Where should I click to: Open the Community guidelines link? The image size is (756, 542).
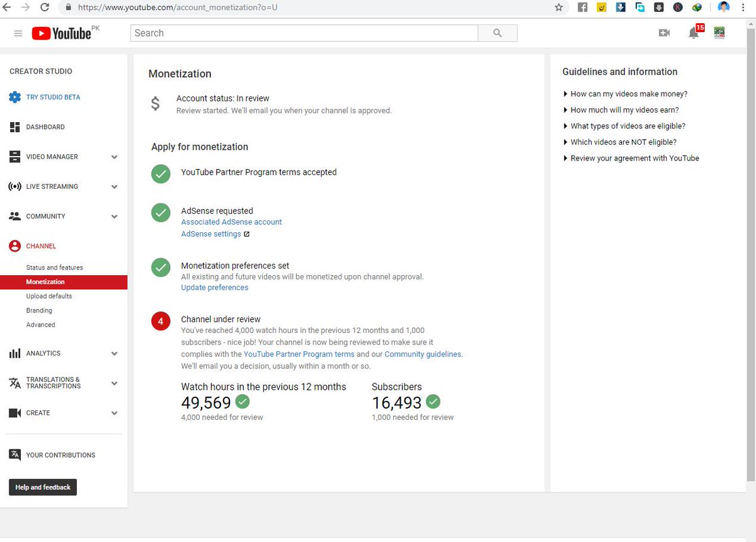click(423, 354)
